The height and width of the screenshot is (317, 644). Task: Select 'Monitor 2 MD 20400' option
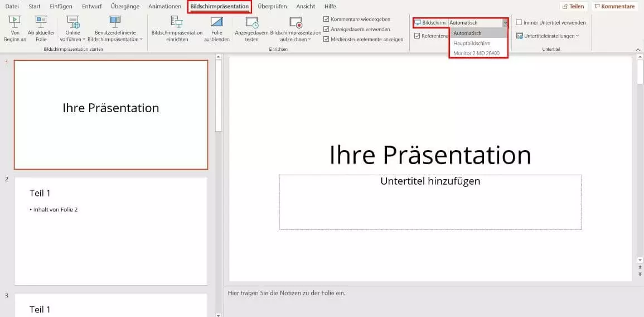click(x=478, y=53)
